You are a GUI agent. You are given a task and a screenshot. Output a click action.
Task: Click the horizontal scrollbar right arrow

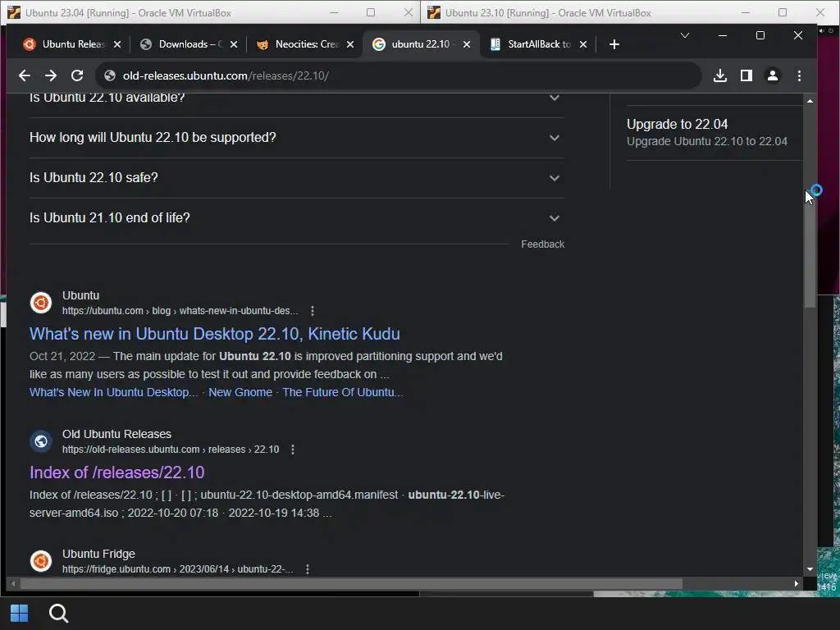tap(796, 583)
